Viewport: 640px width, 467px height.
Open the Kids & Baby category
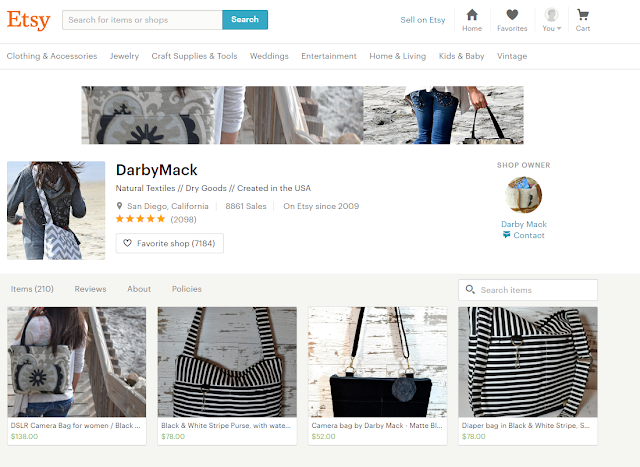tap(461, 56)
